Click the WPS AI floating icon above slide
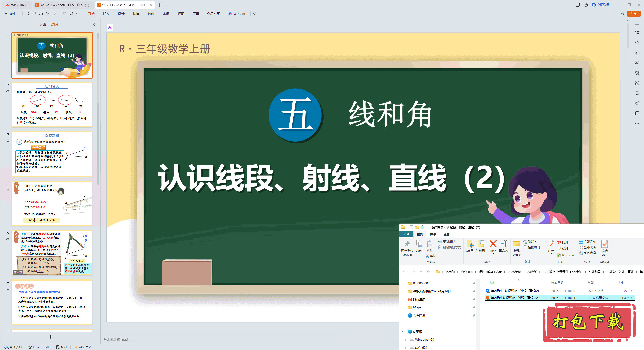Image resolution: width=644 pixels, height=350 pixels. [110, 28]
